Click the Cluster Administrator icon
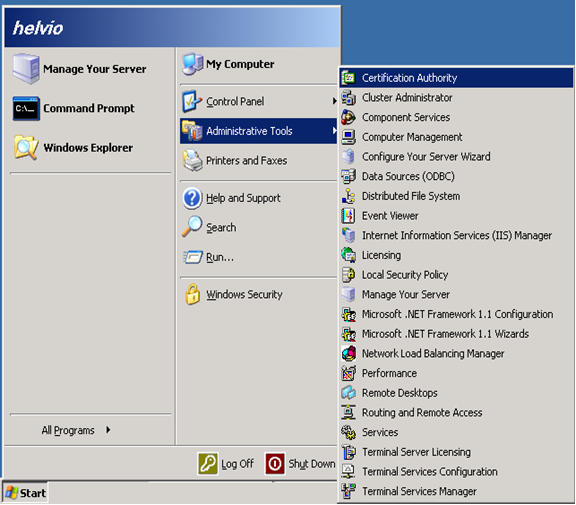 (x=348, y=98)
